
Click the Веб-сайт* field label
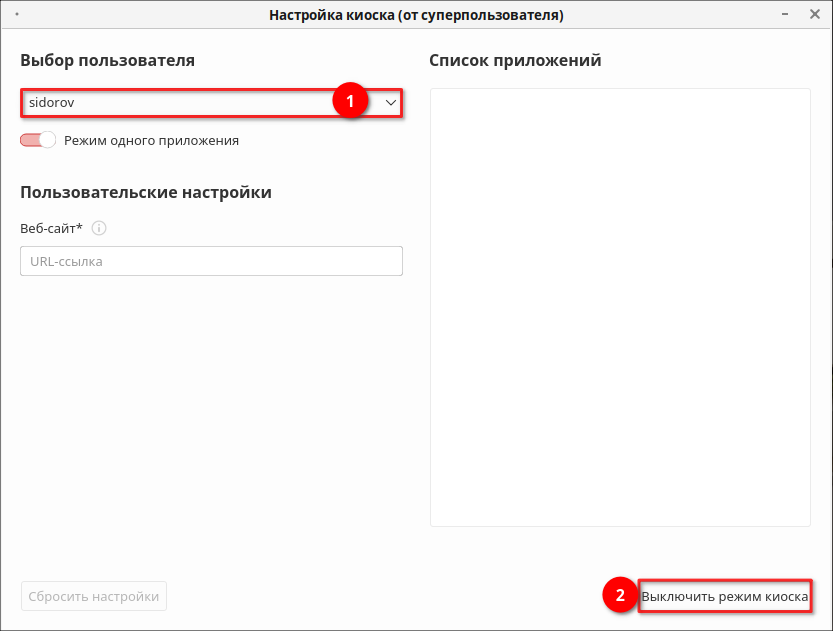click(x=51, y=228)
